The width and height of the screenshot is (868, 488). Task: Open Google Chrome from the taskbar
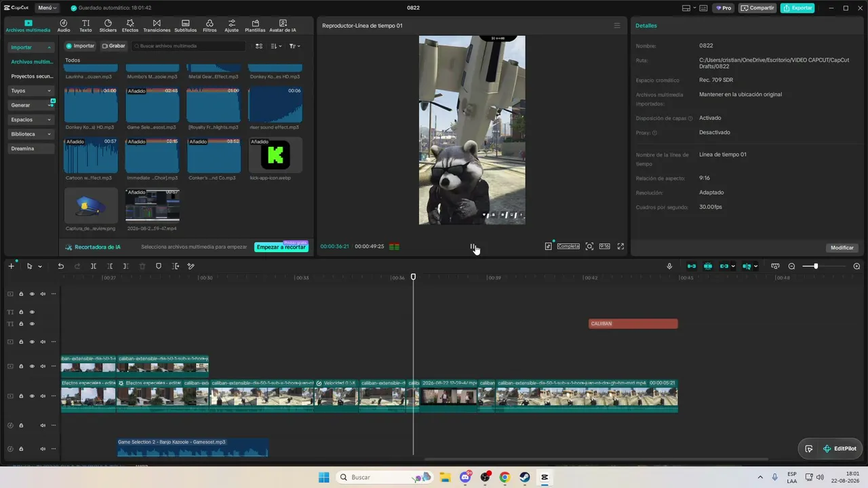(x=505, y=477)
